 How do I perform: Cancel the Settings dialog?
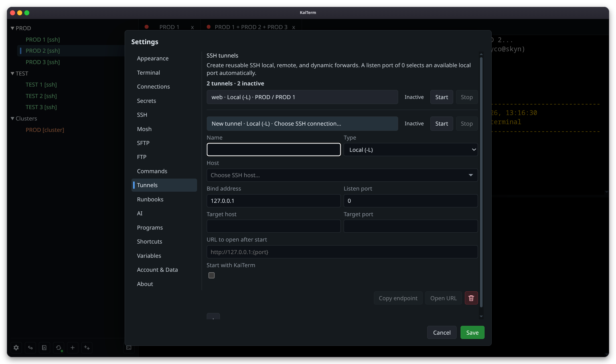[x=442, y=333]
